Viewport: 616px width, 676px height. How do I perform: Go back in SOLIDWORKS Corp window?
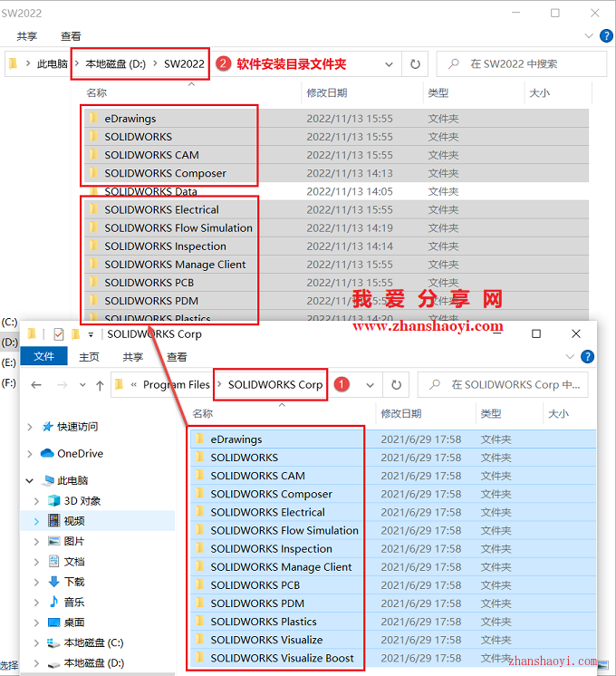(x=36, y=384)
